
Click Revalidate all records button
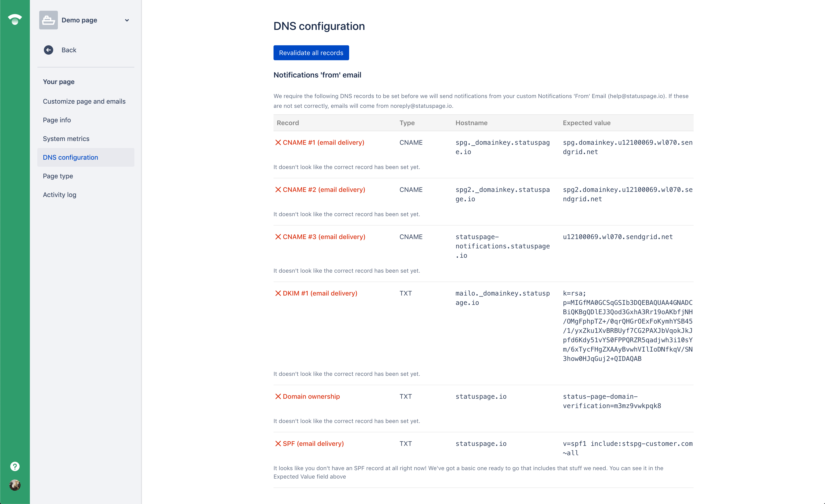click(311, 53)
